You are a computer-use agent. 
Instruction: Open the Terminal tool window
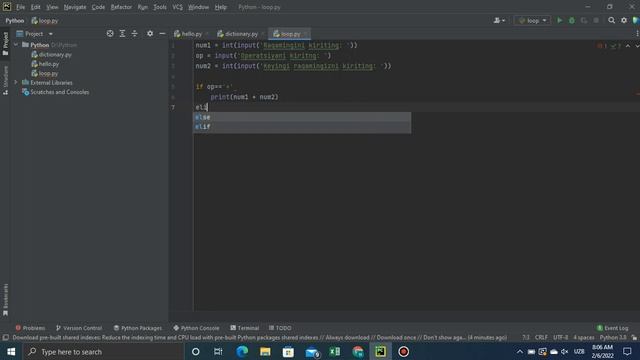244,328
